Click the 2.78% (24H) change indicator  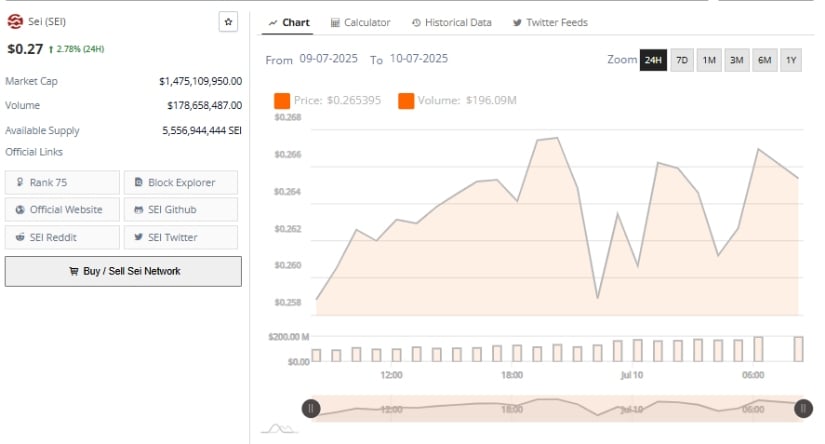[x=77, y=49]
